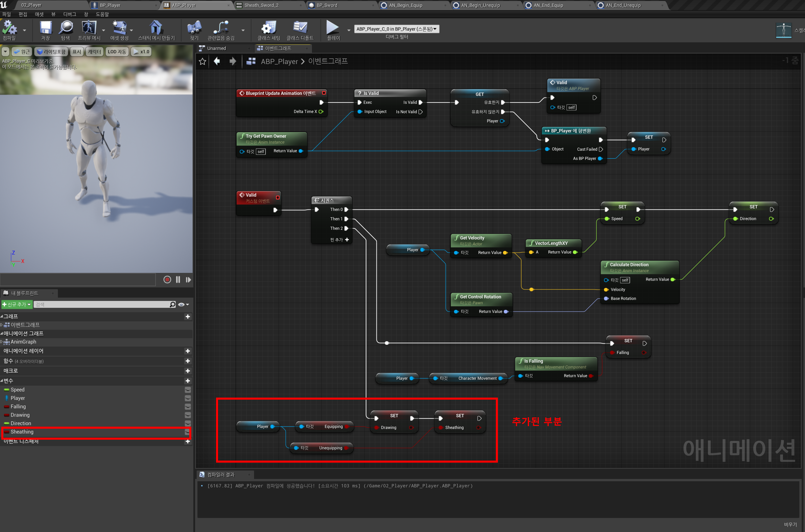Open the 디버그 menu
This screenshot has height=532, width=805.
coord(70,14)
